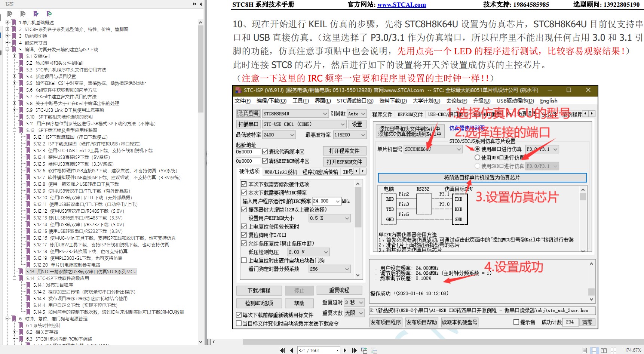This screenshot has width=644, height=354.
Task: Switch to continuous page layout
Action: (x=594, y=350)
